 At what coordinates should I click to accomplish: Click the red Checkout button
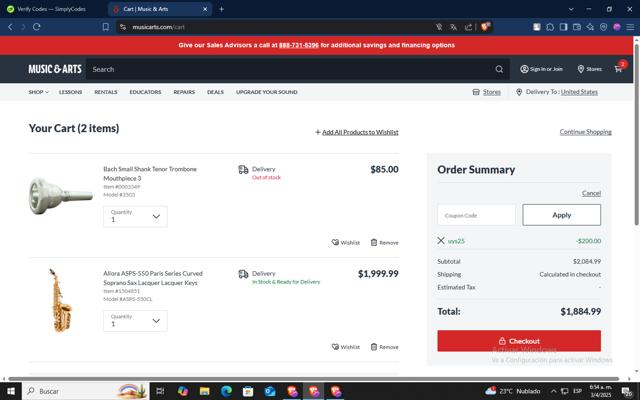pyautogui.click(x=519, y=341)
